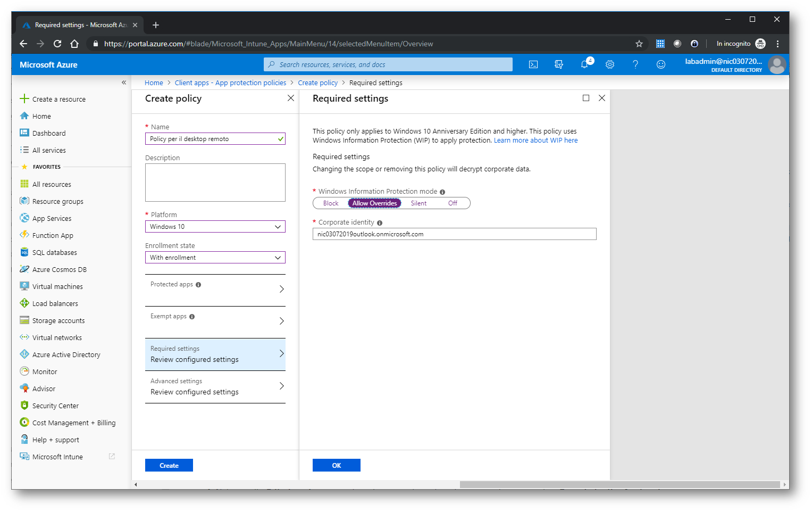Select Silent protection mode
The height and width of the screenshot is (512, 812).
(418, 203)
